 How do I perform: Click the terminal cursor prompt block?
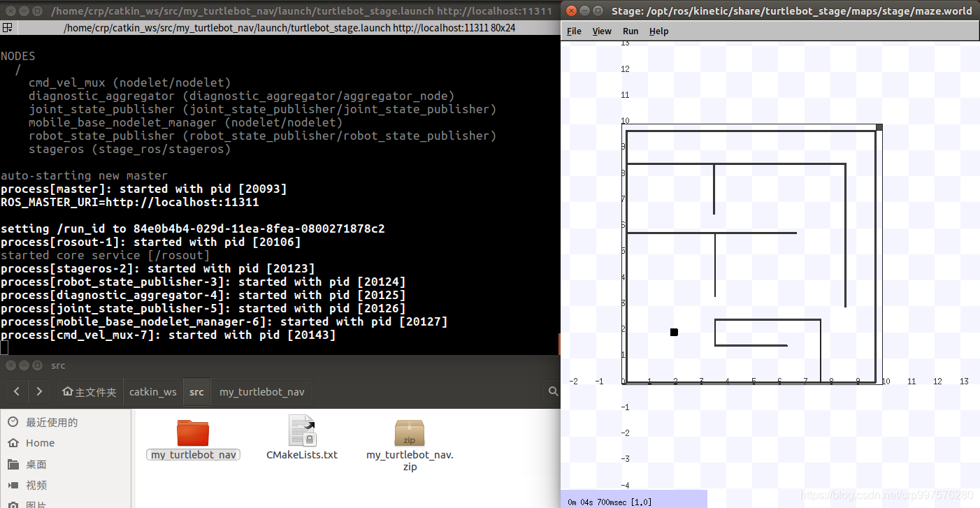click(x=4, y=348)
